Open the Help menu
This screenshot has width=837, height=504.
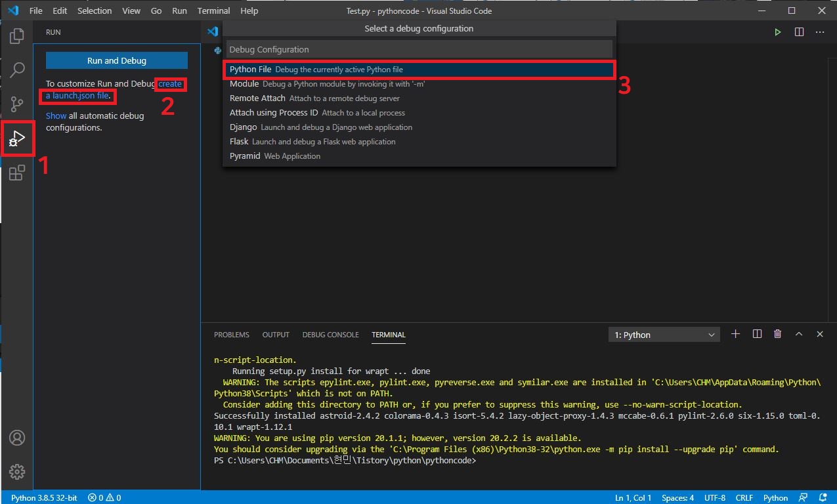pyautogui.click(x=249, y=11)
